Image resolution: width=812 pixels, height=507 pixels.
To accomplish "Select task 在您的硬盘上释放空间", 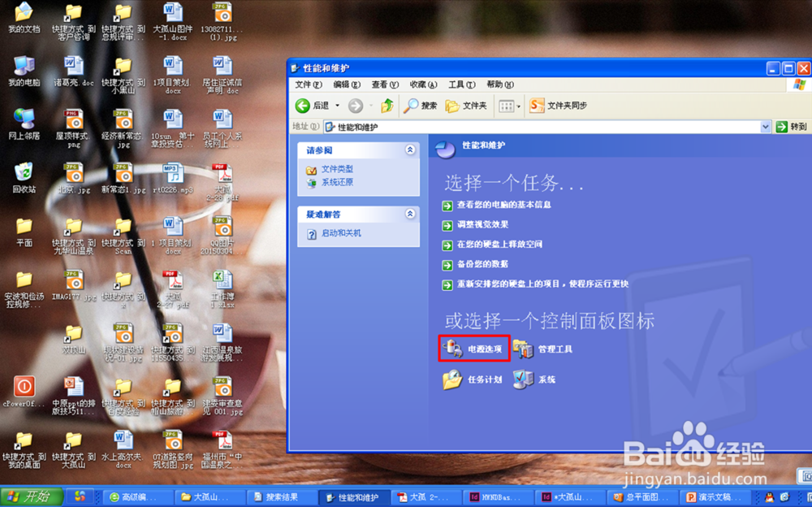I will point(499,245).
